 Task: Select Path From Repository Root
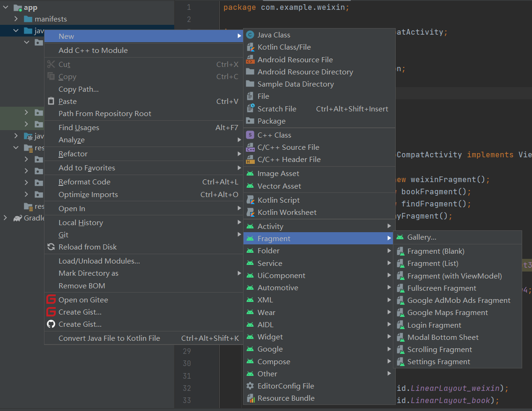[143, 114]
